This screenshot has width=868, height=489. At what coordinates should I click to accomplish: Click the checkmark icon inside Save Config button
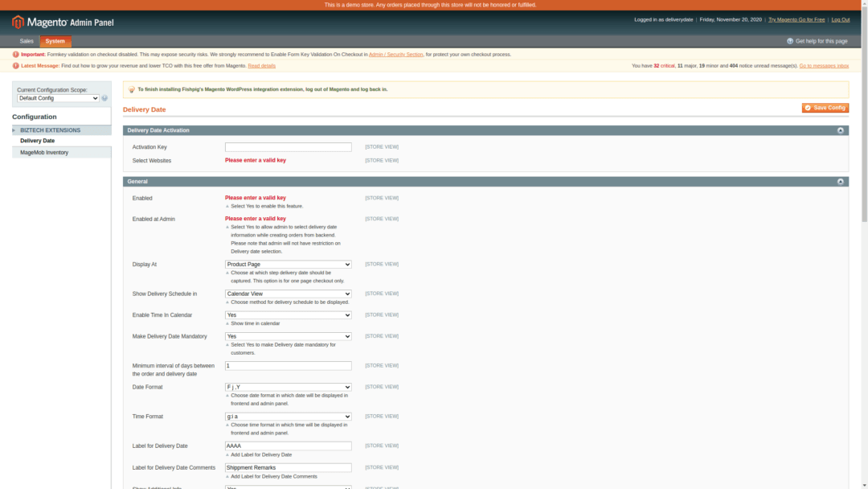coord(808,107)
